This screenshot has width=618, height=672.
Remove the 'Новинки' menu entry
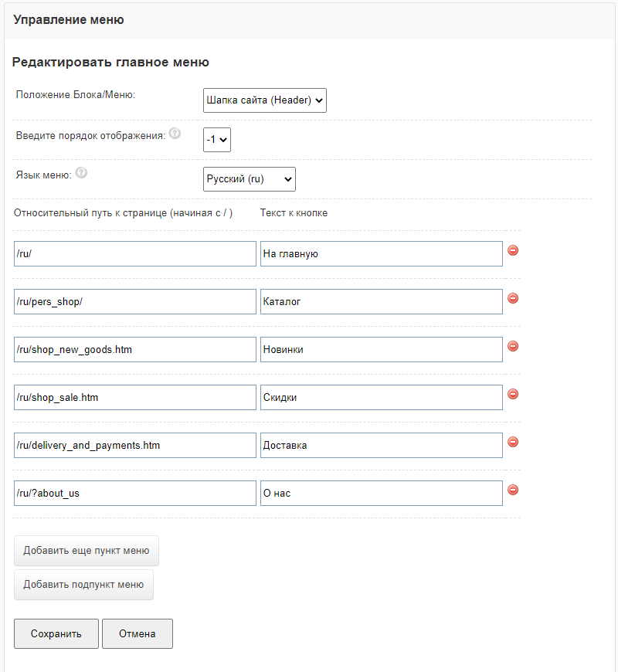pyautogui.click(x=512, y=346)
